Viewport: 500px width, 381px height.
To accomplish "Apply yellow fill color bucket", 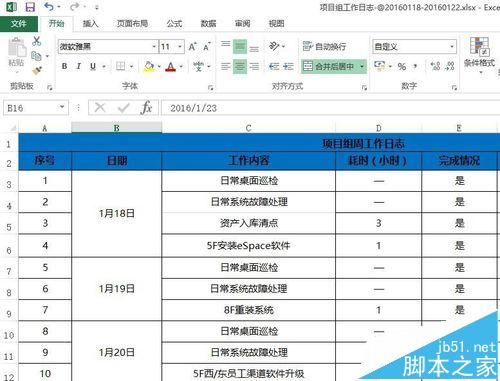I will [x=149, y=66].
